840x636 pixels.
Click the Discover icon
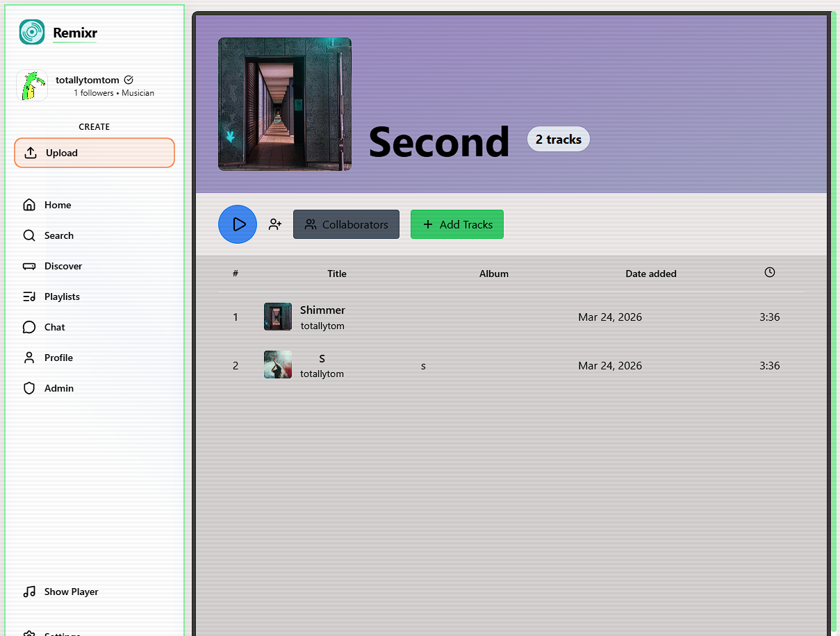pyautogui.click(x=28, y=265)
